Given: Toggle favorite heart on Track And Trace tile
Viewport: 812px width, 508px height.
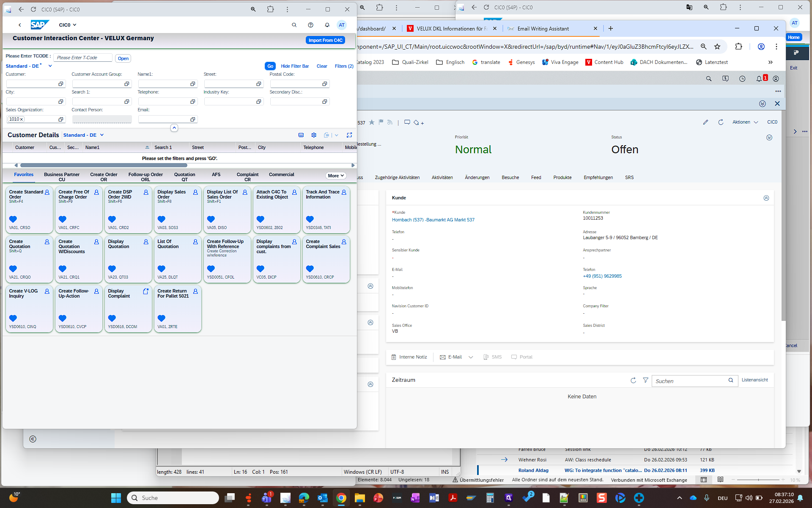Looking at the screenshot, I should (310, 219).
